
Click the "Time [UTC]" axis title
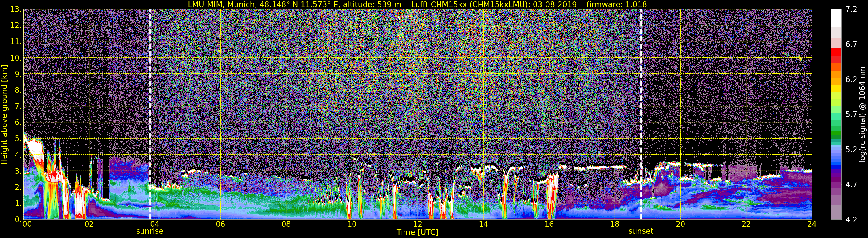(x=417, y=232)
